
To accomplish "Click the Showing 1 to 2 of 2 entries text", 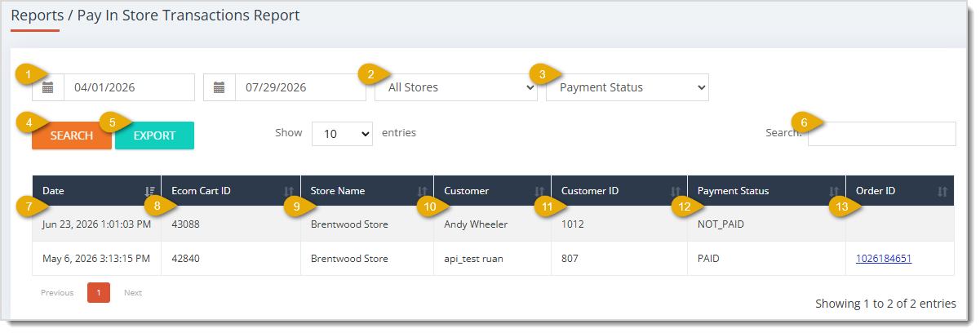I will 885,304.
